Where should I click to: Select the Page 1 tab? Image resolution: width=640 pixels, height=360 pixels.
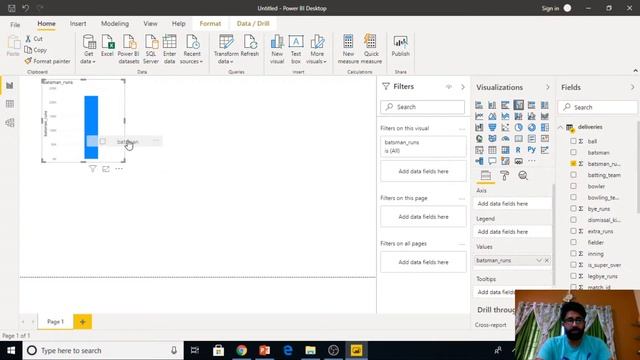(56, 322)
